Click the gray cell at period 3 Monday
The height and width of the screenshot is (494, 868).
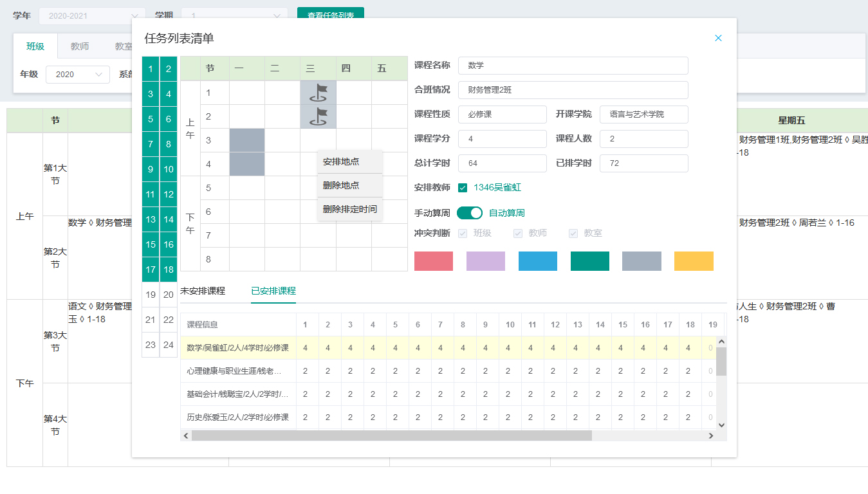pyautogui.click(x=247, y=140)
